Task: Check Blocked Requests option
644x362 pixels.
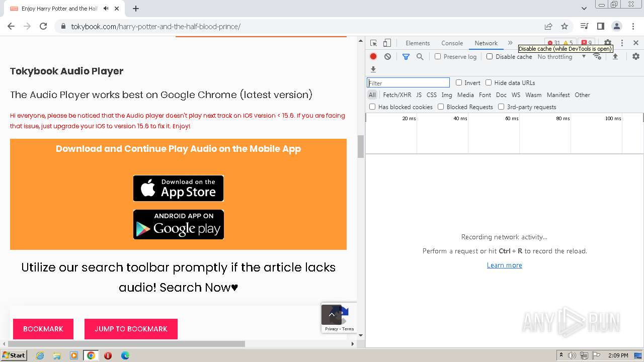Action: coord(441,107)
